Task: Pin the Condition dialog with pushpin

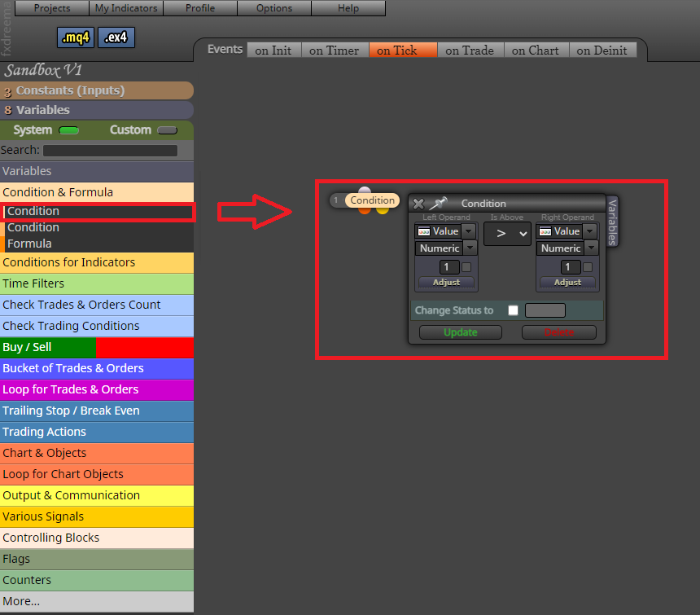Action: click(x=438, y=203)
